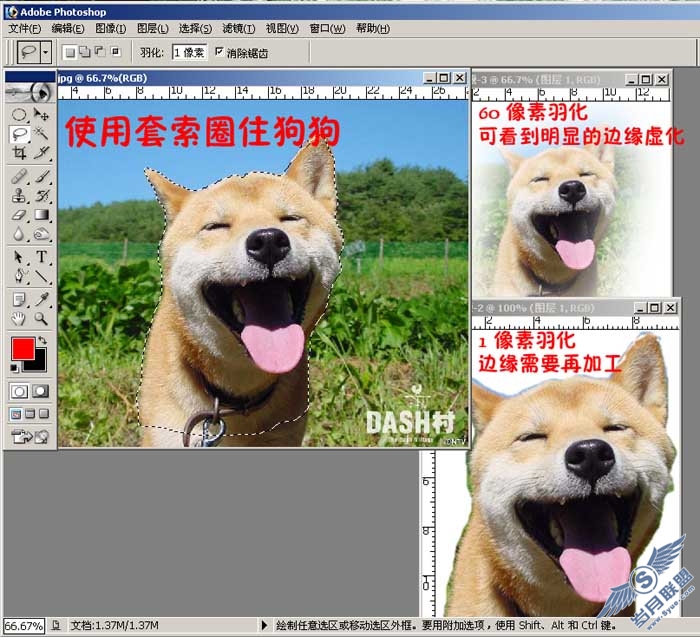The width and height of the screenshot is (700, 637).
Task: Open the 窗口(W) menu
Action: 327,29
